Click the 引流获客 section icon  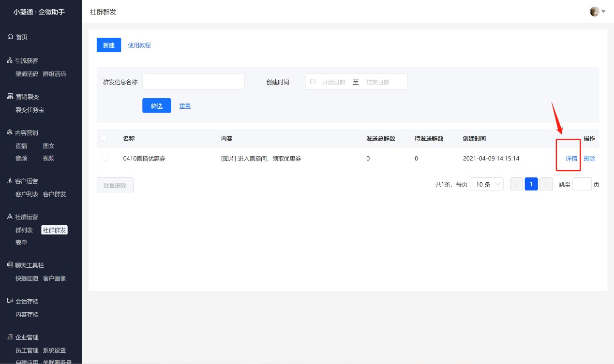click(10, 60)
